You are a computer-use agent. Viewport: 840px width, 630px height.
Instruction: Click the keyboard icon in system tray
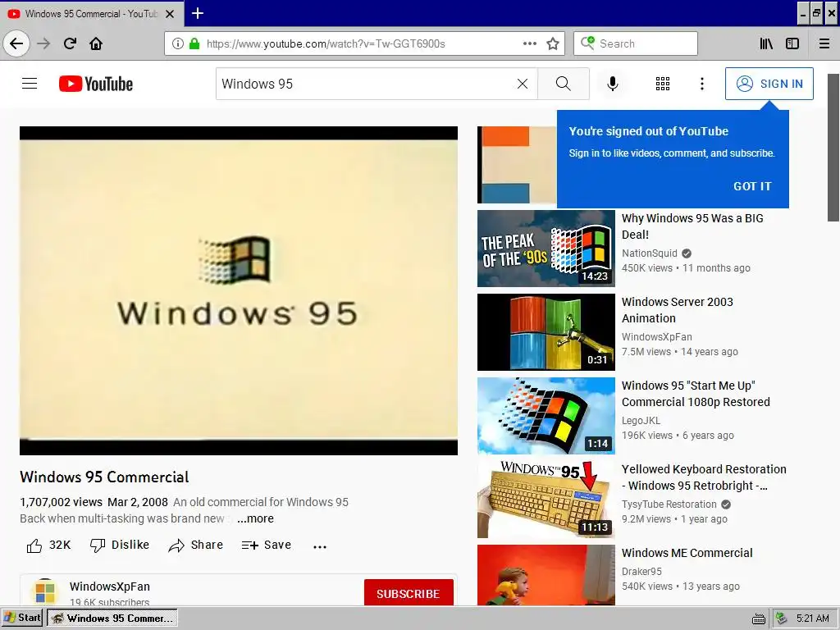[758, 619]
